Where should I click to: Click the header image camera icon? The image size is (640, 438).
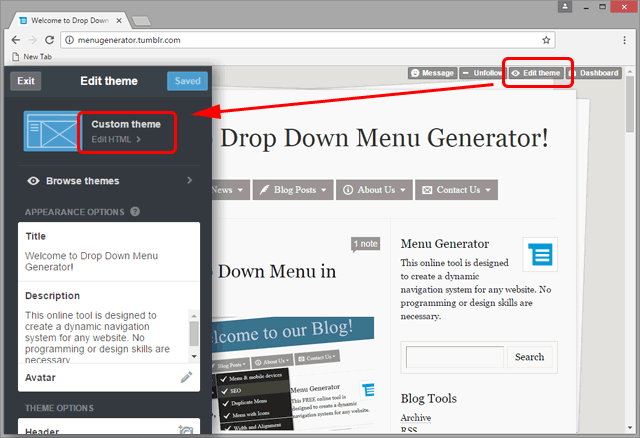click(185, 430)
